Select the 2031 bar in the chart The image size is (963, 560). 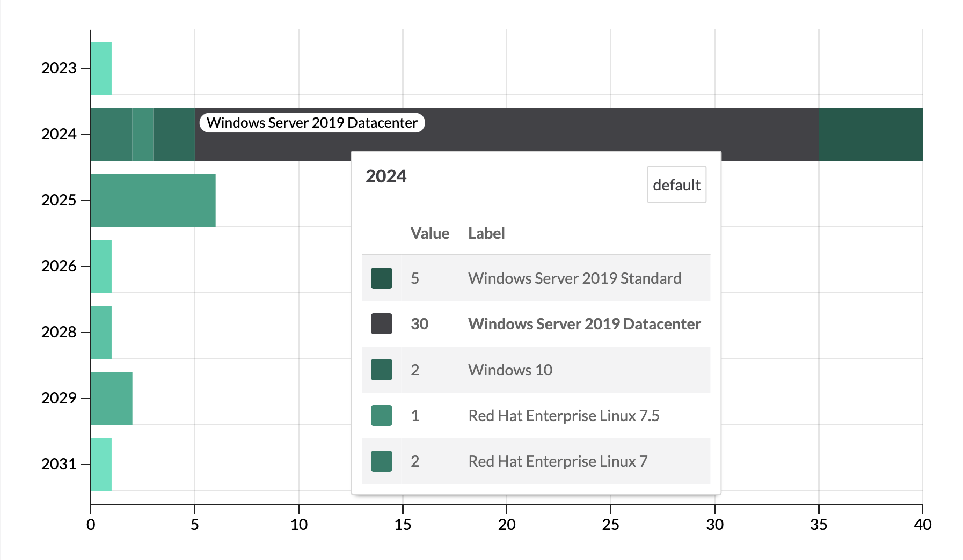(101, 465)
